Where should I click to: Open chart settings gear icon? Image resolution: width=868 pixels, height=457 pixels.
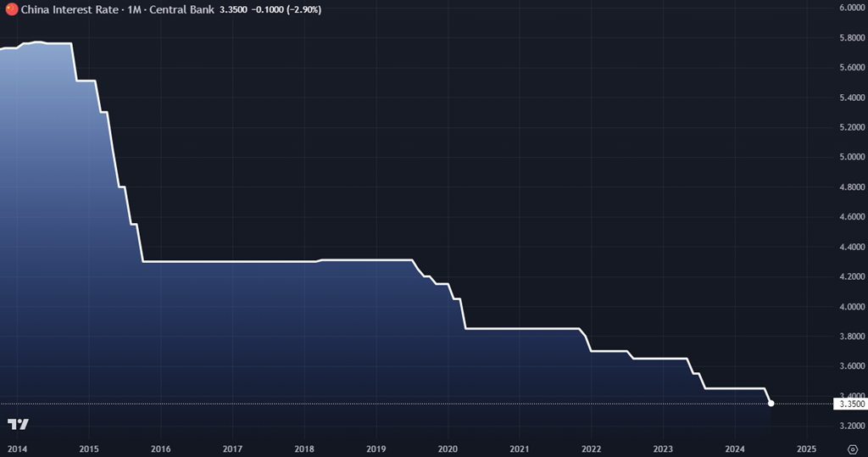852,449
